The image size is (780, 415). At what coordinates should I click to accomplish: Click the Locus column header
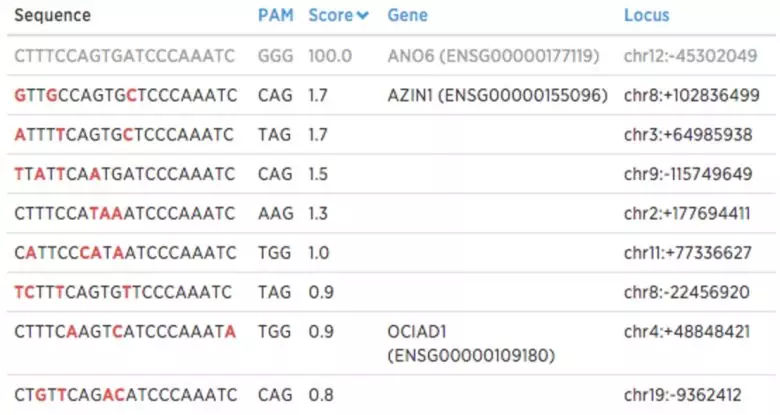(x=646, y=15)
